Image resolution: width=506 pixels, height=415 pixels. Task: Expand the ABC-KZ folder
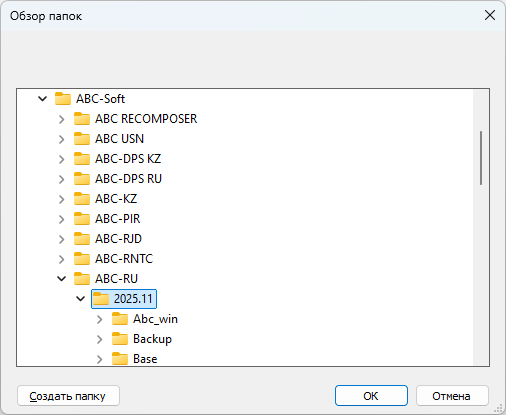tap(62, 199)
